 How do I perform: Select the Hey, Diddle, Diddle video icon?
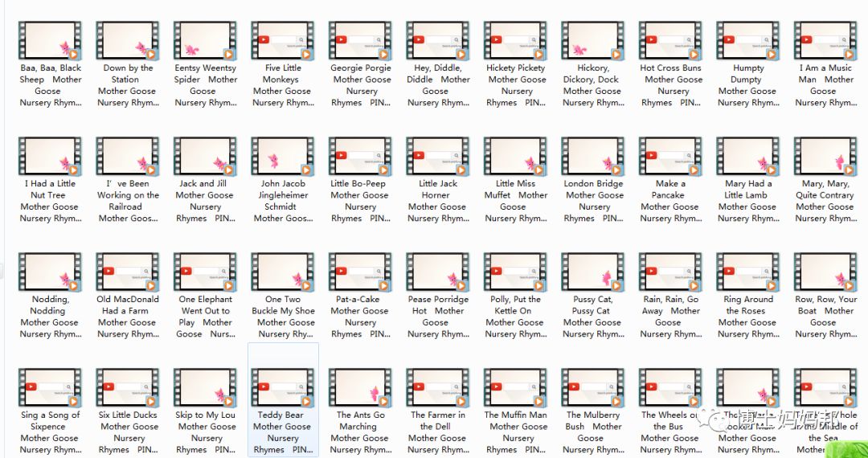pyautogui.click(x=437, y=40)
